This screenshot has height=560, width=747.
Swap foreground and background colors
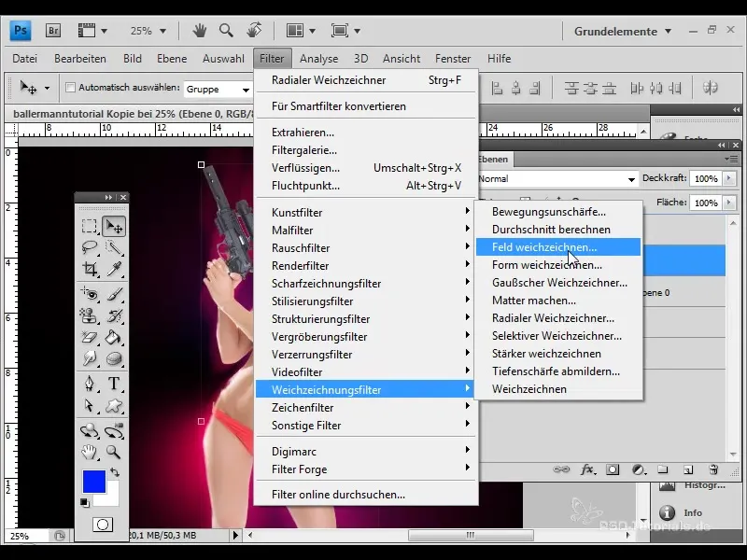(115, 472)
